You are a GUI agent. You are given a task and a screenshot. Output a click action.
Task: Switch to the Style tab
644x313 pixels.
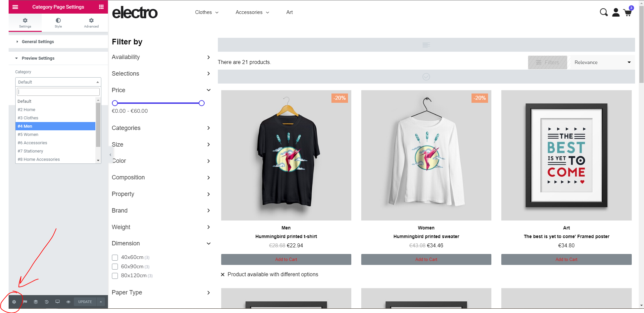[58, 23]
